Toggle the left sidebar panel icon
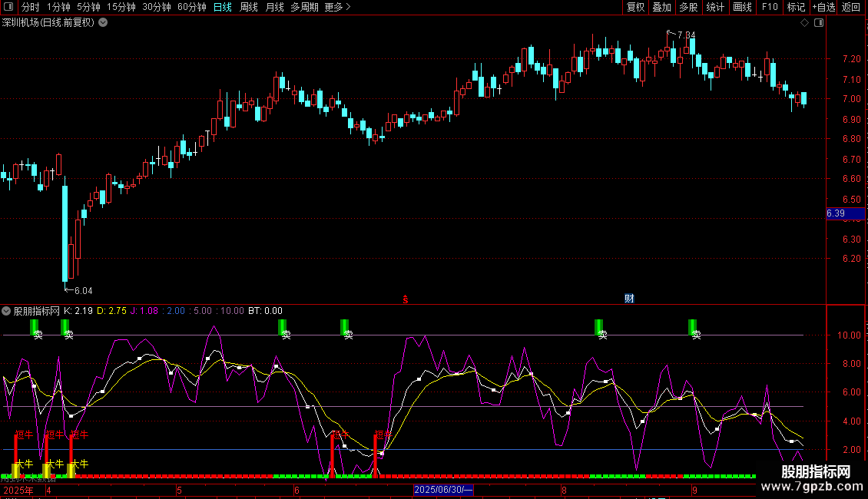The width and height of the screenshot is (868, 499). coord(8,8)
